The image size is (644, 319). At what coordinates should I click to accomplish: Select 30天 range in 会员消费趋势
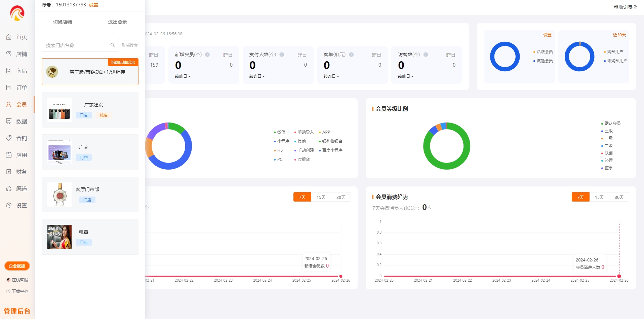[x=619, y=197]
